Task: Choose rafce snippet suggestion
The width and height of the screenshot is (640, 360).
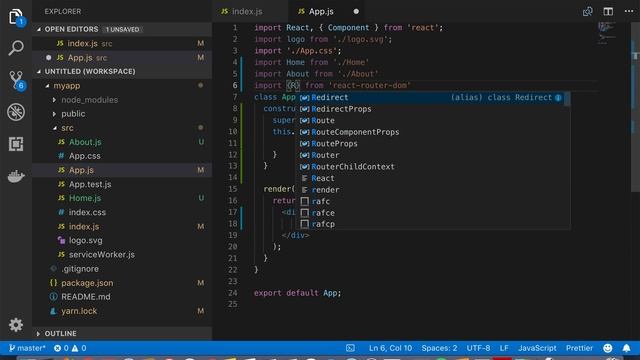Action: pyautogui.click(x=433, y=213)
